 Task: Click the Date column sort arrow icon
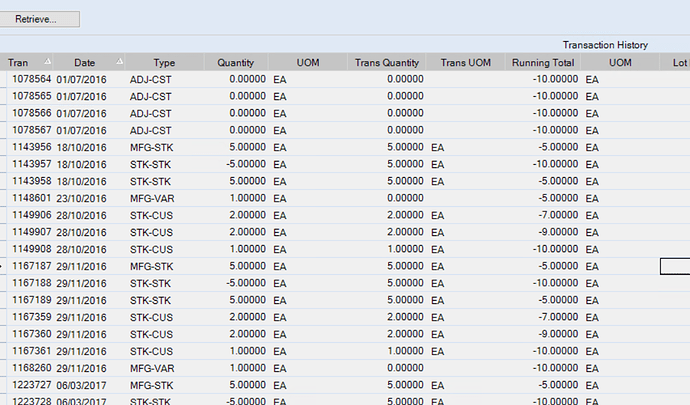(x=119, y=61)
